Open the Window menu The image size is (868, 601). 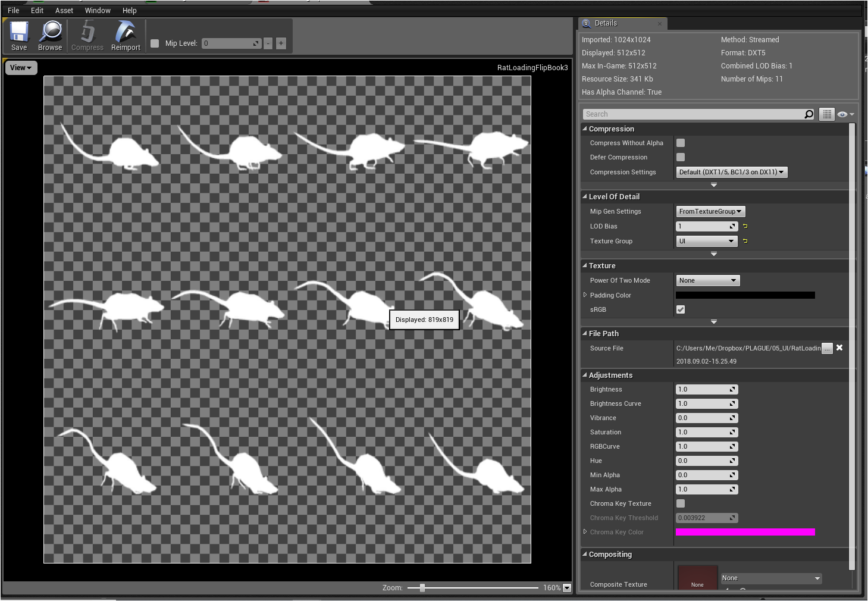(x=98, y=10)
